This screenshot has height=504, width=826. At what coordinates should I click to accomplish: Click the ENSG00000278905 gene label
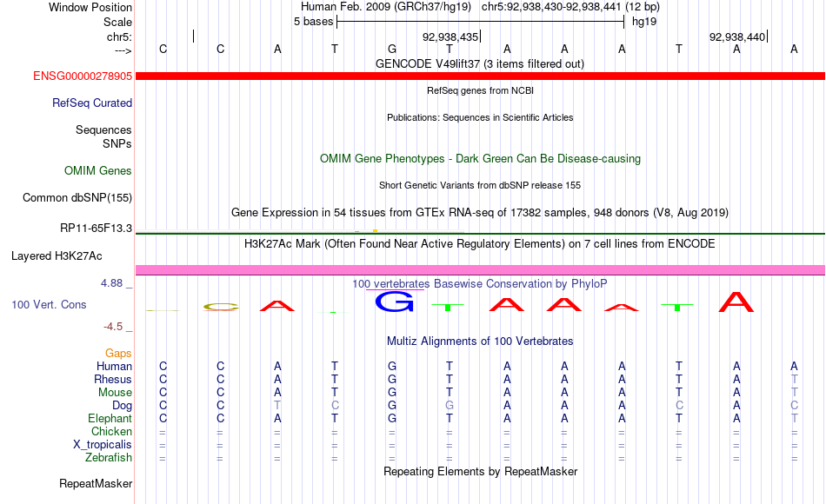(83, 76)
